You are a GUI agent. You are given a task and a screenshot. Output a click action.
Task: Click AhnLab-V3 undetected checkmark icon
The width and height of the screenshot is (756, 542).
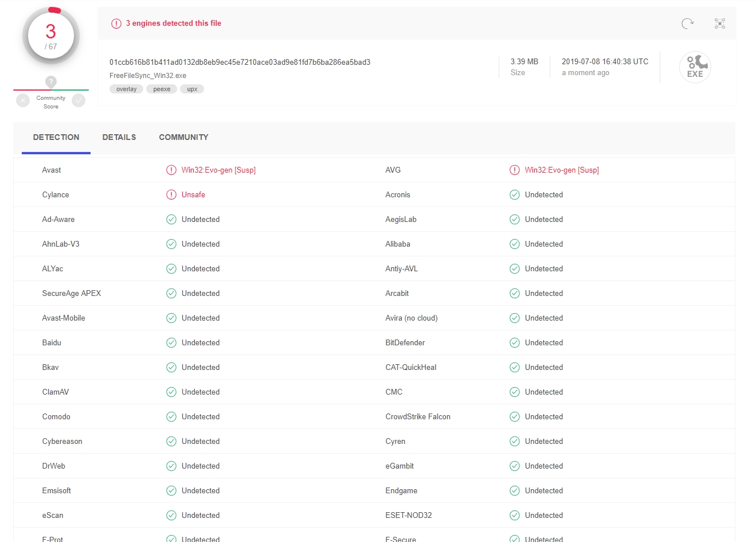pos(171,244)
